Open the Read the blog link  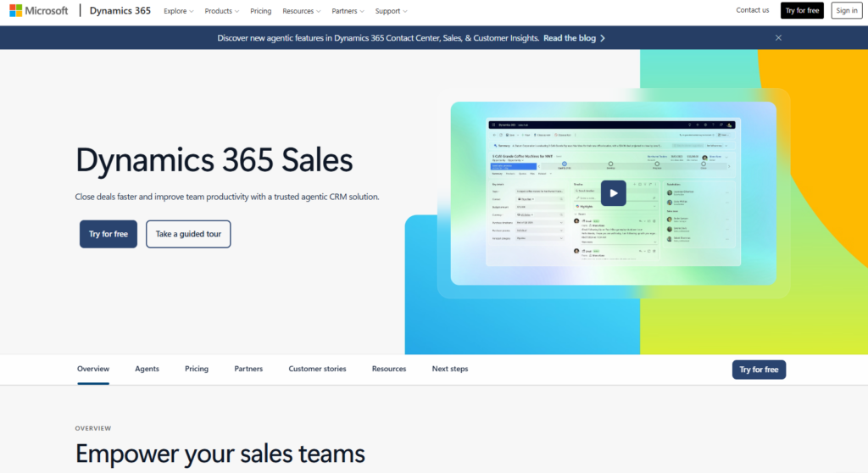coord(570,38)
